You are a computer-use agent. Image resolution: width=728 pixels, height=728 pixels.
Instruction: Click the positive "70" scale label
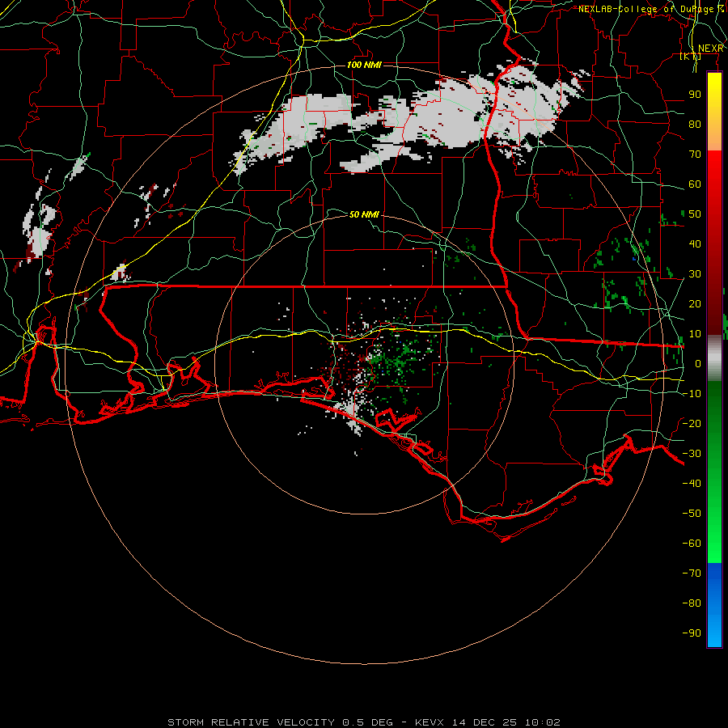(695, 154)
